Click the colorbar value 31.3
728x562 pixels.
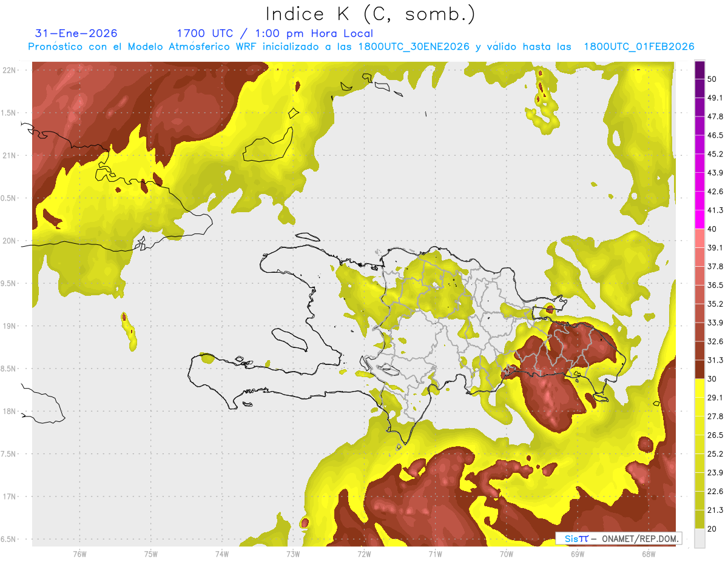pos(715,360)
